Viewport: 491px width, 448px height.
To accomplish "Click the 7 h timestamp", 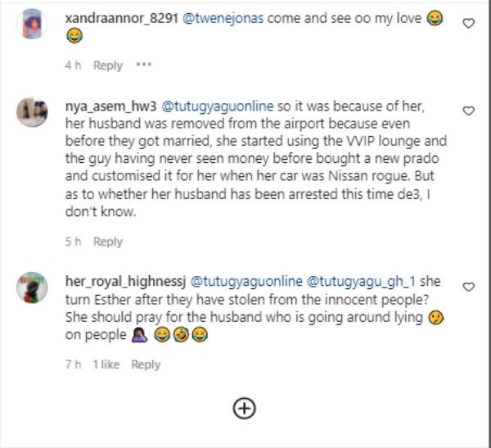I will (74, 364).
